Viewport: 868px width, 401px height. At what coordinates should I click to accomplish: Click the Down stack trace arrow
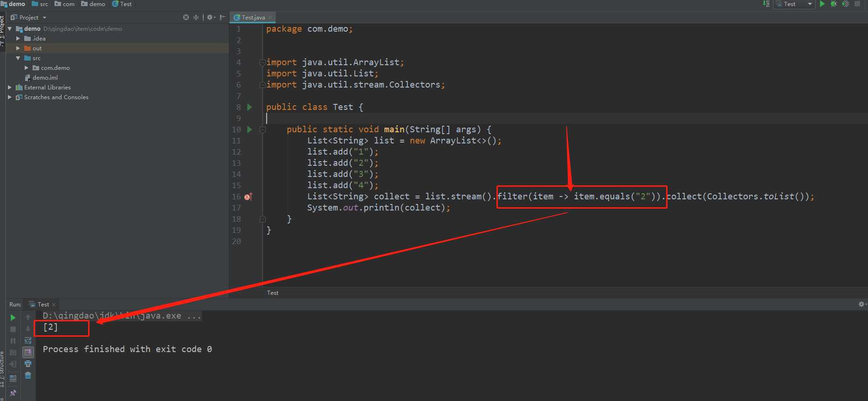click(28, 329)
